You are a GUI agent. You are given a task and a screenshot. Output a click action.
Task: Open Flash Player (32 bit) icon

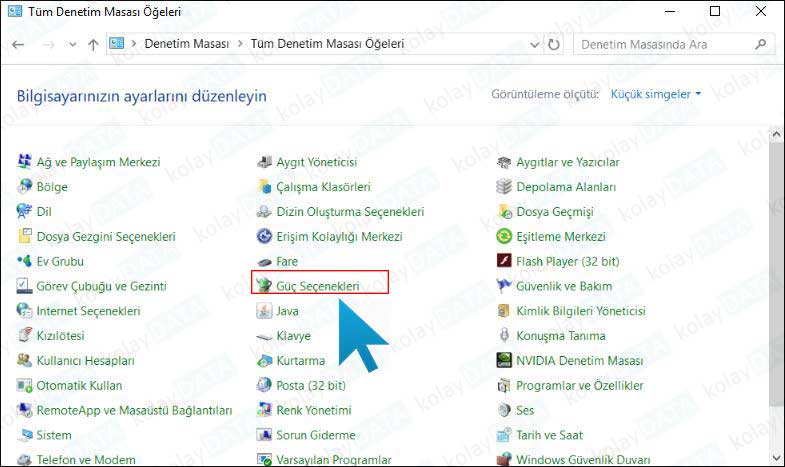(504, 261)
